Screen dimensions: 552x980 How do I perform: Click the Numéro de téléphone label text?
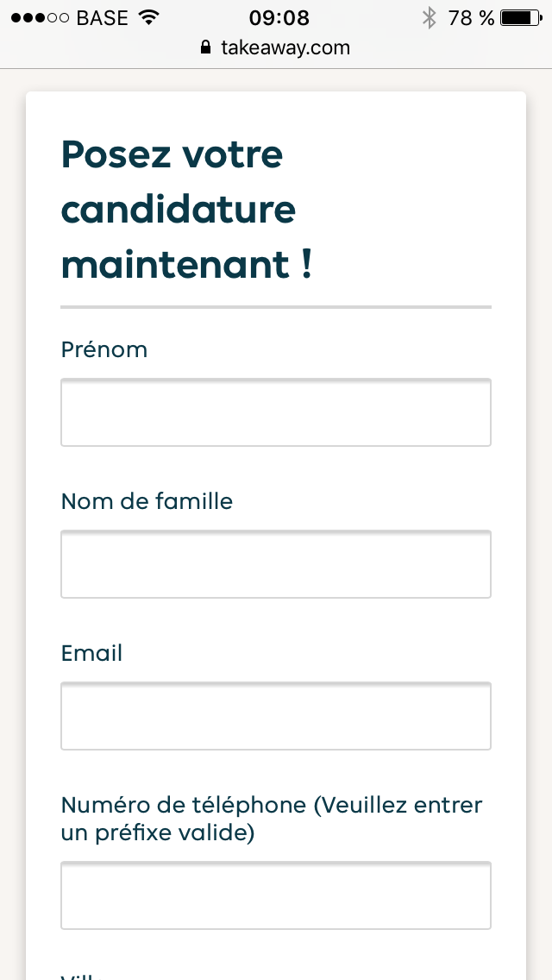coord(272,819)
